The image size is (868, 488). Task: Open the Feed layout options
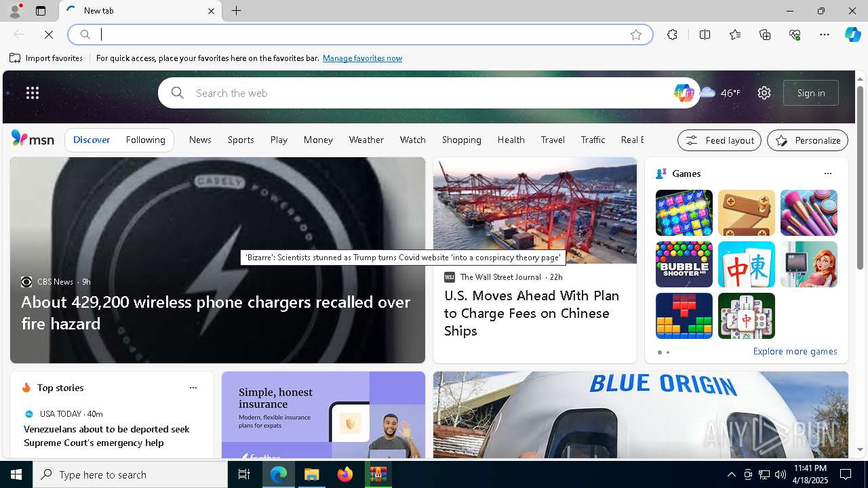(719, 140)
